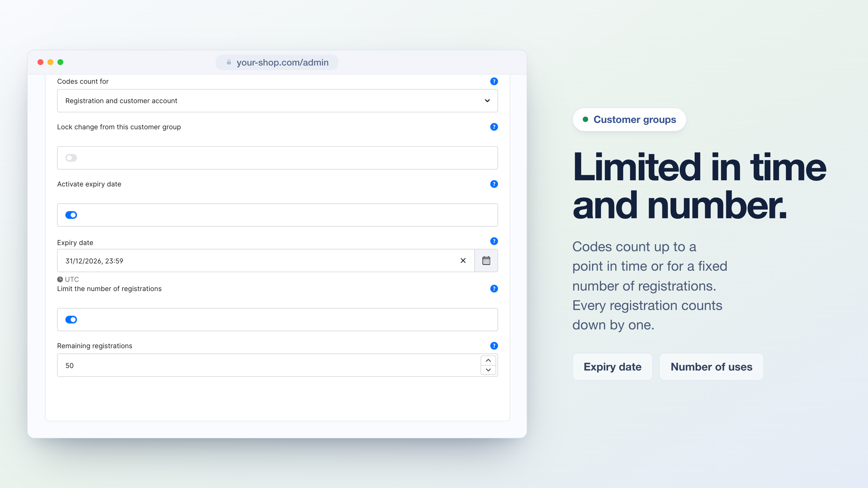The width and height of the screenshot is (868, 488).
Task: Close the browser window with red button
Action: (40, 62)
